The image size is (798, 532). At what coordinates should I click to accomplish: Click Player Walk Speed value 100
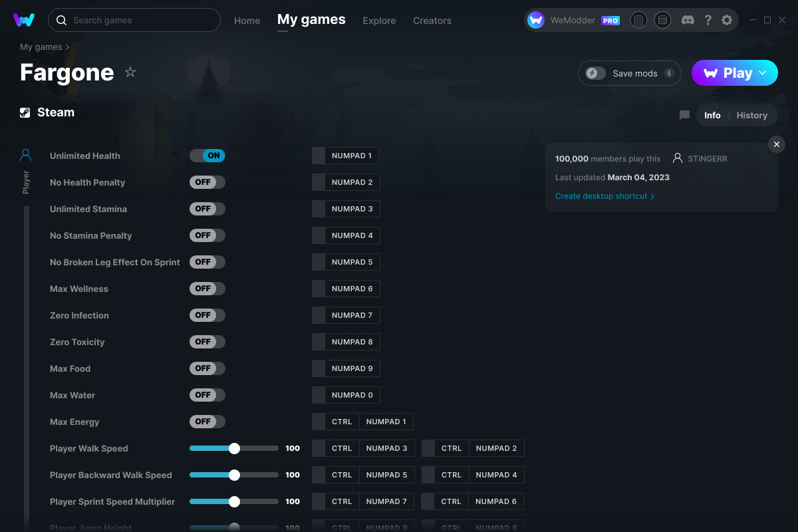click(293, 448)
